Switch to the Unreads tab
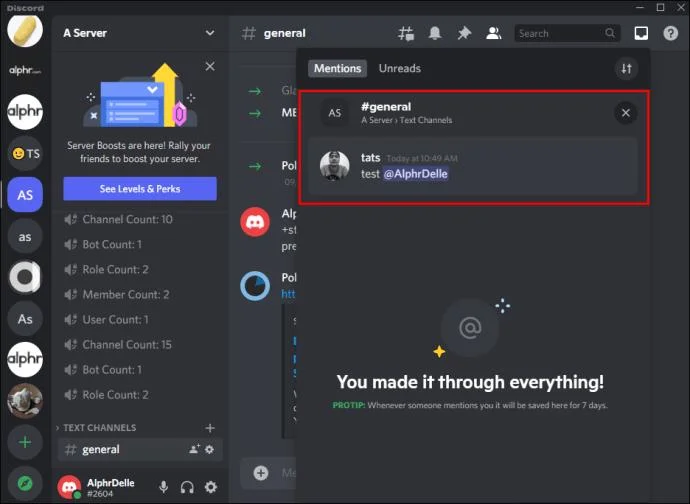 coord(399,69)
